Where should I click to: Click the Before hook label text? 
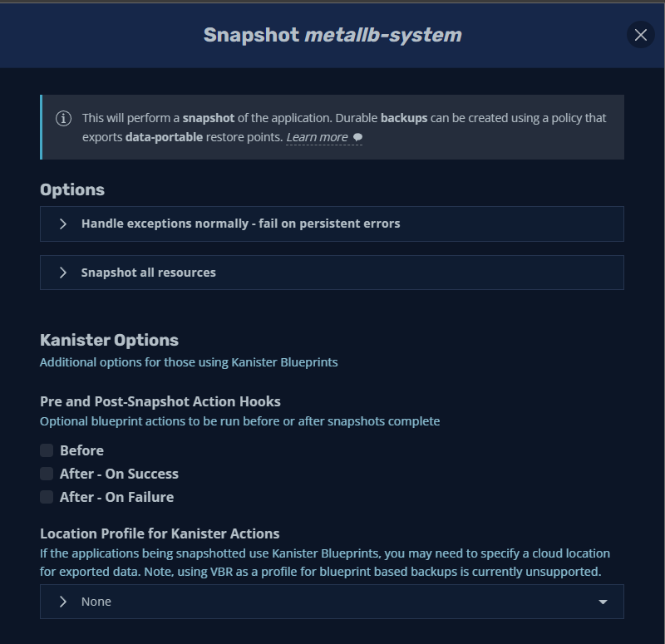[x=81, y=450]
